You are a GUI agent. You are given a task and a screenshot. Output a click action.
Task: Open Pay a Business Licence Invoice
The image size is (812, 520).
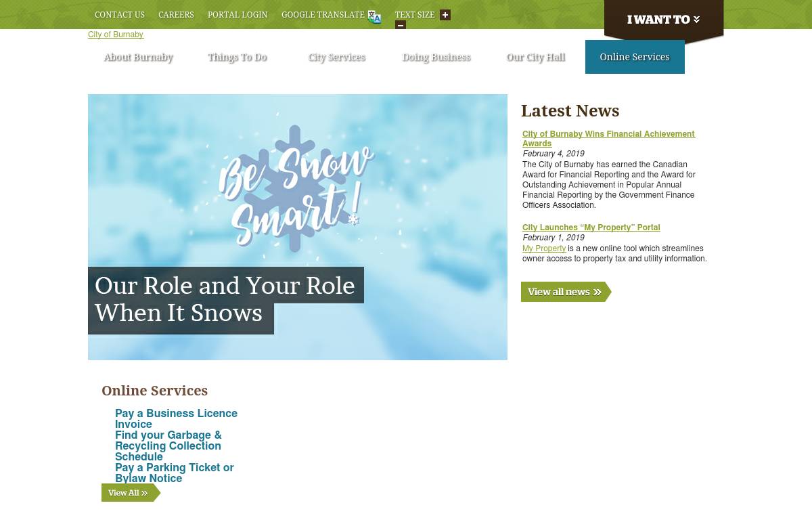point(176,418)
